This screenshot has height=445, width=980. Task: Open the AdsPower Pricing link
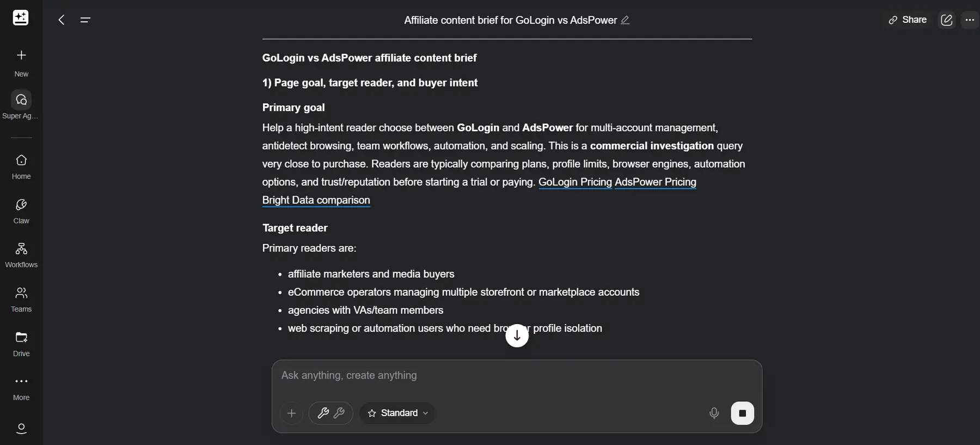[656, 182]
